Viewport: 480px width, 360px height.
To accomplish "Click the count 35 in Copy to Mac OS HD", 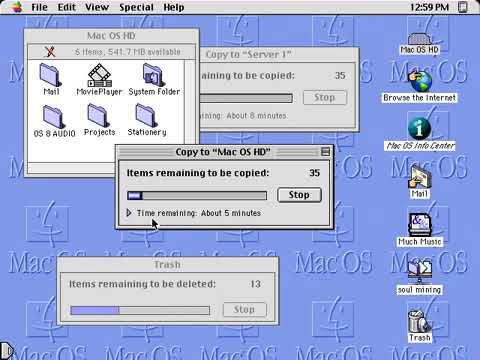I will (x=314, y=173).
